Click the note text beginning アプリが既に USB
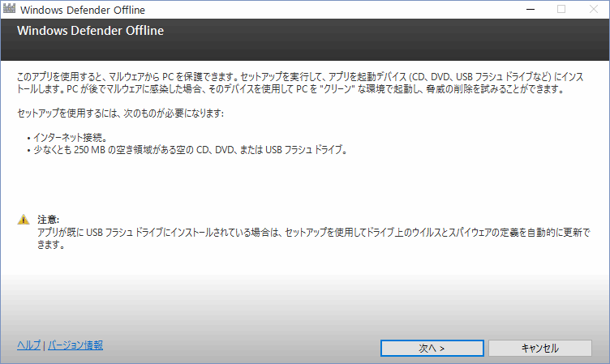Image resolution: width=610 pixels, height=364 pixels. 314,238
